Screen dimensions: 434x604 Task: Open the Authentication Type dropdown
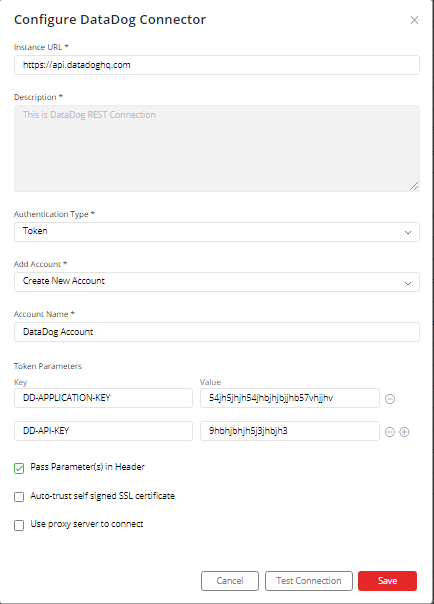point(217,232)
